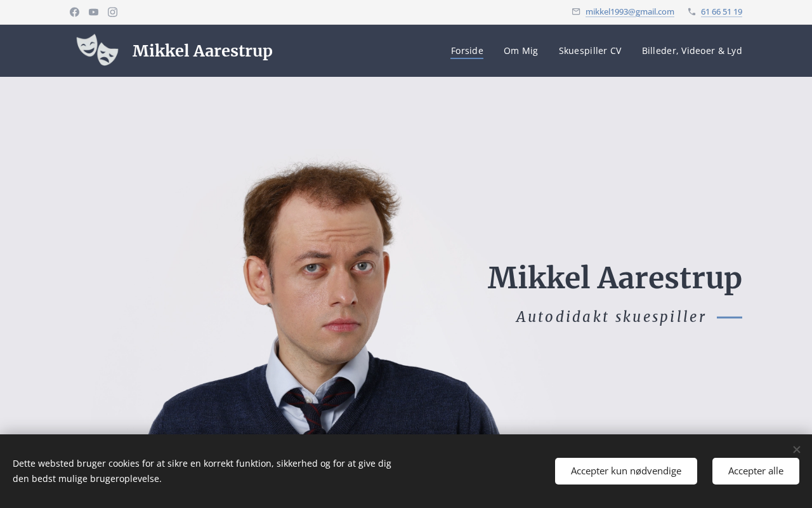The image size is (812, 508).
Task: Open Billeder, Videoer & Lyd page
Action: (692, 51)
